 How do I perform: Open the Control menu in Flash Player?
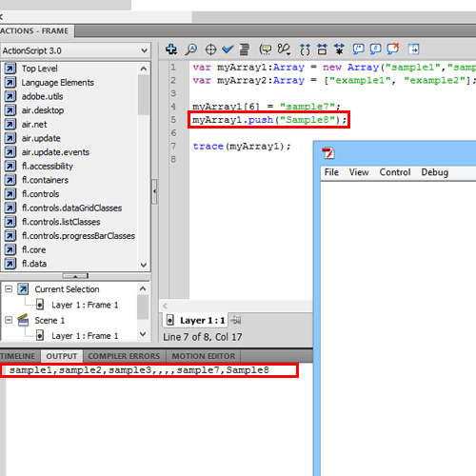[x=395, y=172]
